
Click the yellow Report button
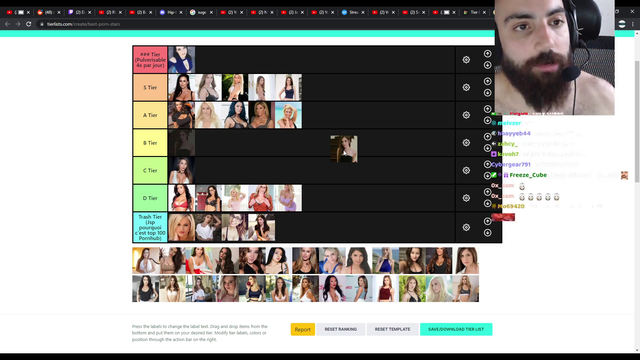coord(302,329)
